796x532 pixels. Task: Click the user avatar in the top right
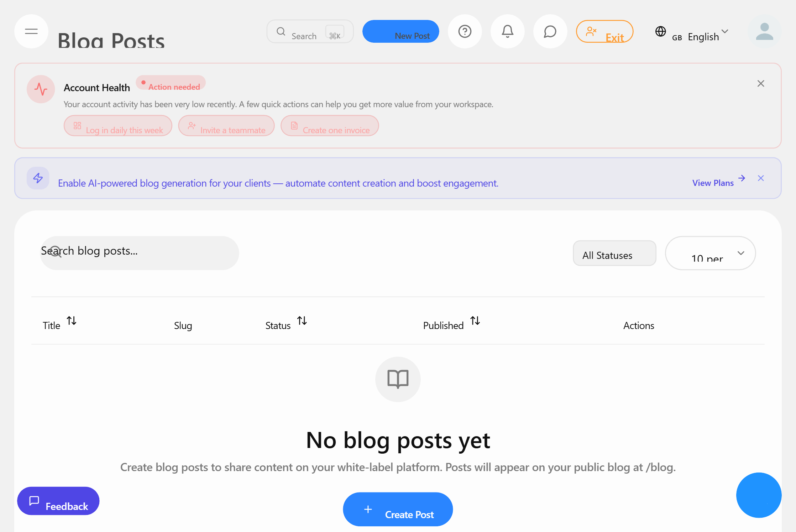coord(764,32)
